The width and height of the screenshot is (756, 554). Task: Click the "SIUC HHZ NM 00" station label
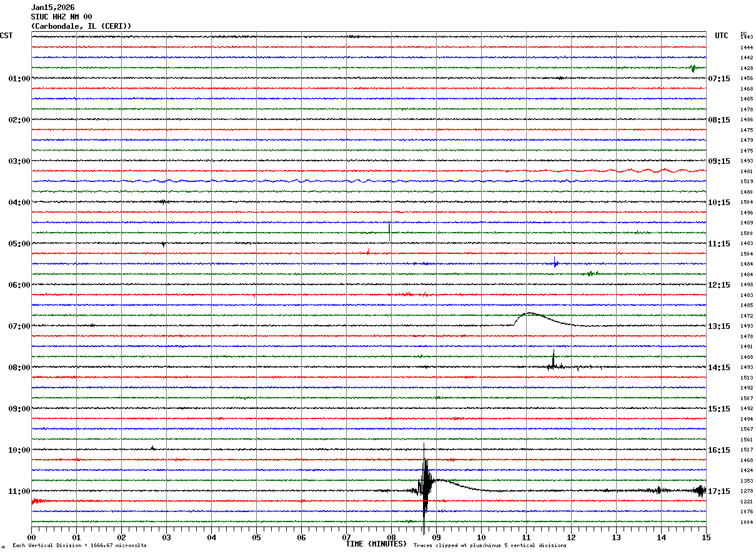(x=61, y=17)
